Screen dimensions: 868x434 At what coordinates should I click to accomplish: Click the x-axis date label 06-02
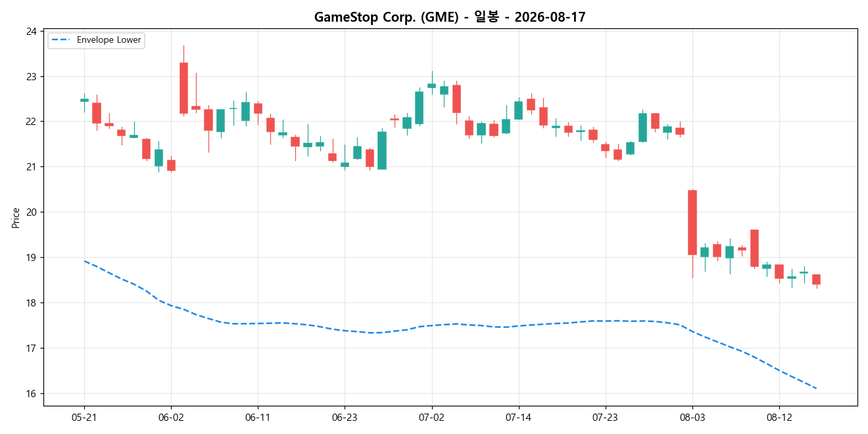[171, 418]
